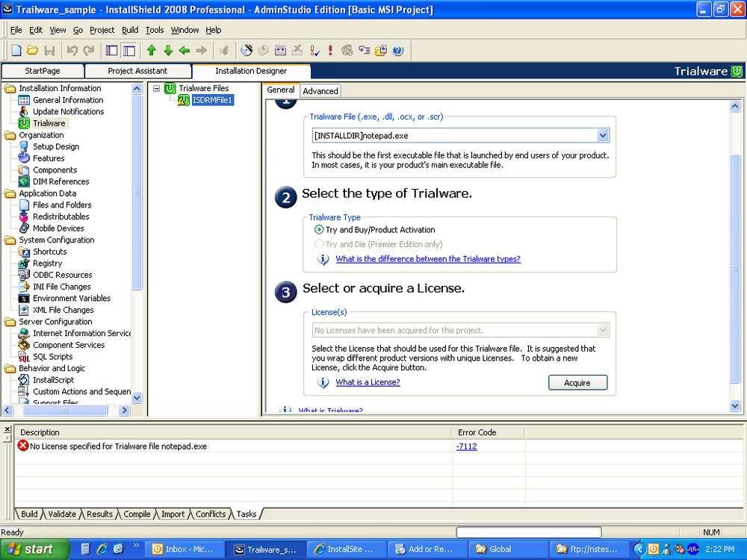Click the Windows Start button

30,550
